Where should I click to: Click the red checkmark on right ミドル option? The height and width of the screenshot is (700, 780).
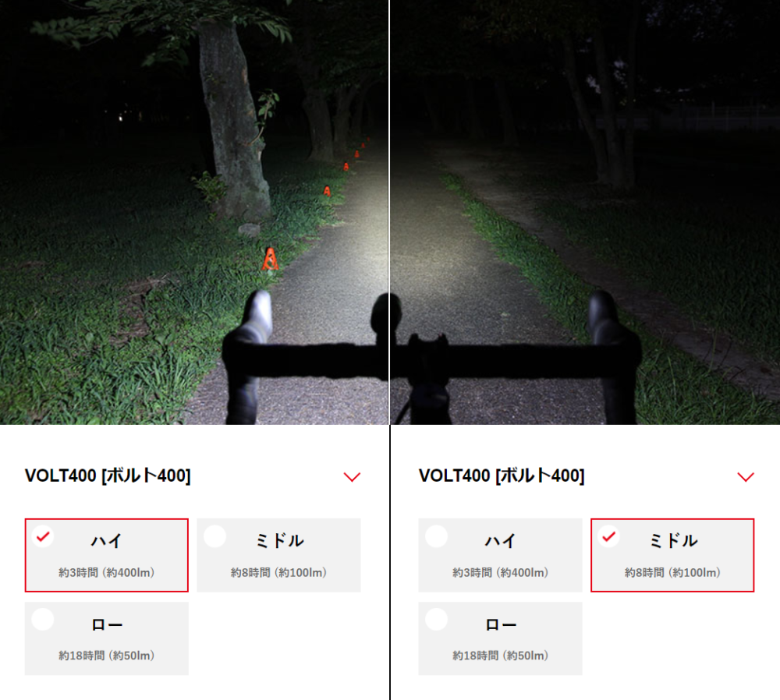[x=608, y=536]
